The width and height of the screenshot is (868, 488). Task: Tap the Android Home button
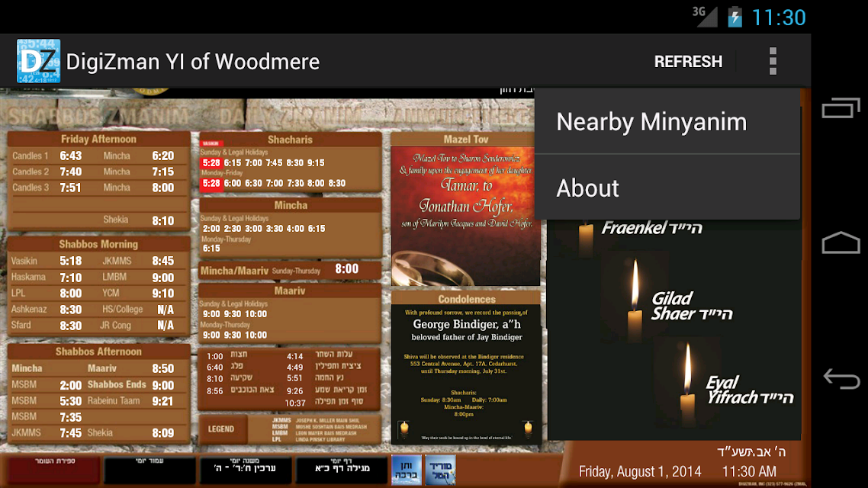click(x=841, y=242)
